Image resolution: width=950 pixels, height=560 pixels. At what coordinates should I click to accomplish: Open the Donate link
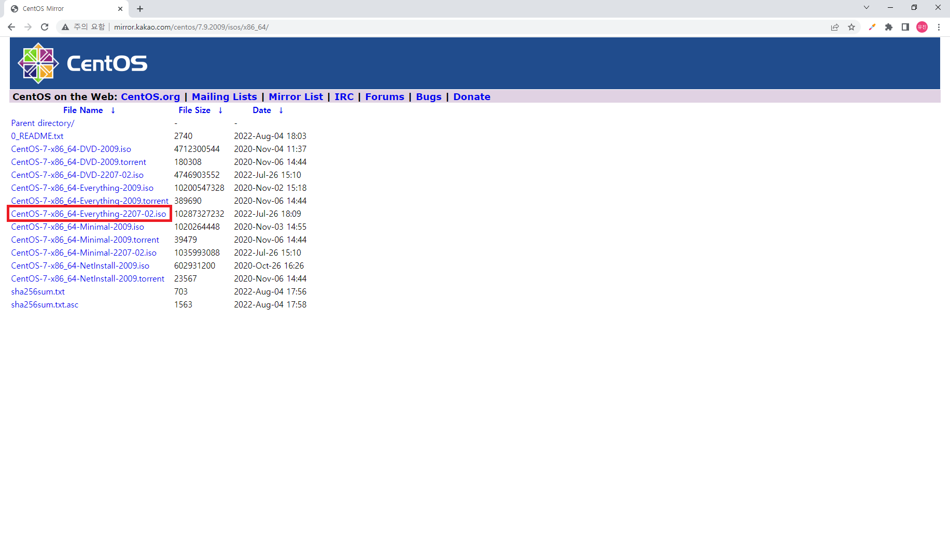point(472,97)
